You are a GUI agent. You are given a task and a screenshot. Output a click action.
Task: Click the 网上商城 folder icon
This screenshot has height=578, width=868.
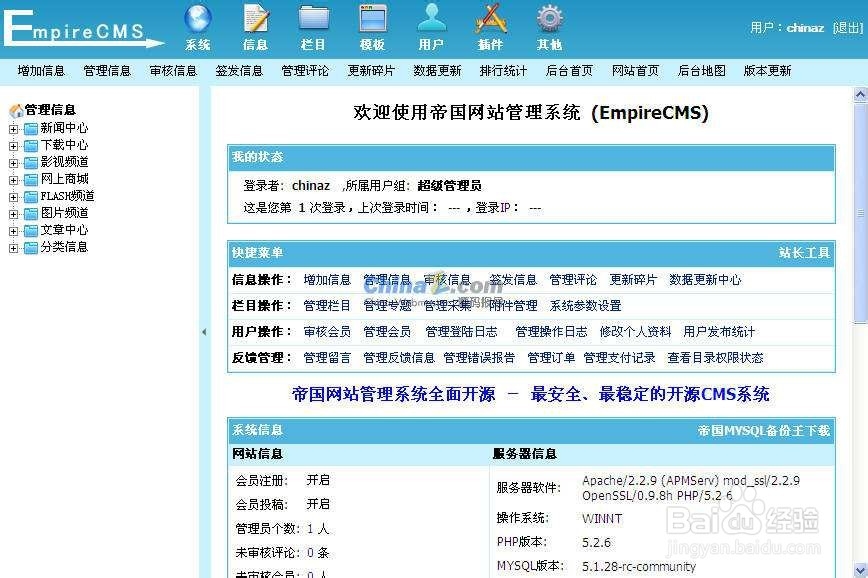coord(31,179)
